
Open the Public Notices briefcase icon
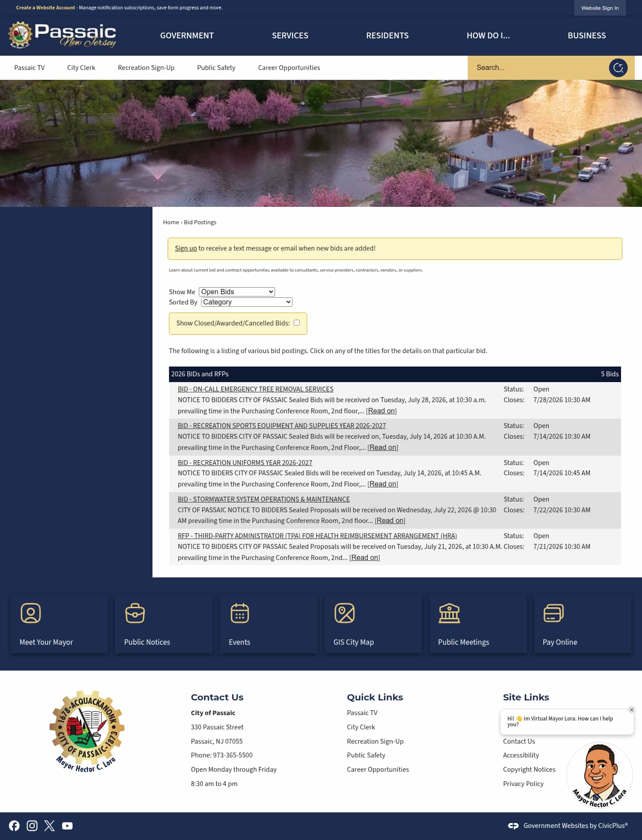pos(135,613)
